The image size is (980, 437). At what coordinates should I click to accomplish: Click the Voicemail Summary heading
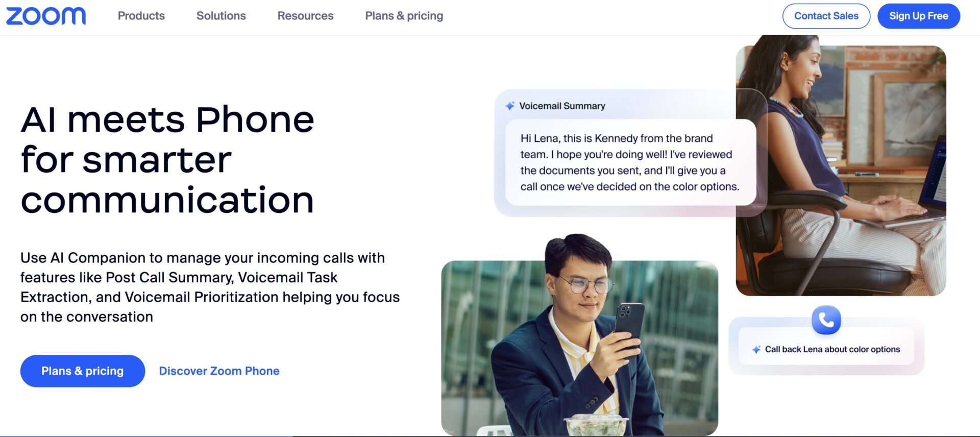click(562, 106)
